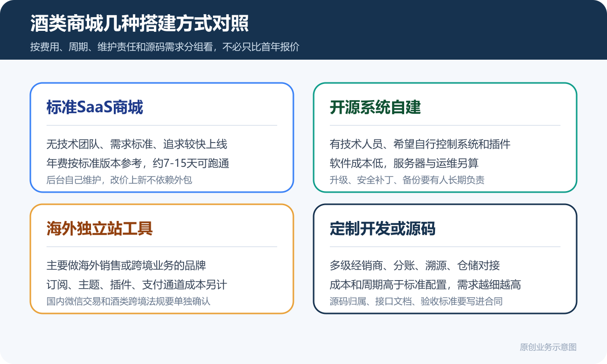Click the line 订阅、主题、插件、支付通道成本另计
607x364 pixels.
click(137, 285)
